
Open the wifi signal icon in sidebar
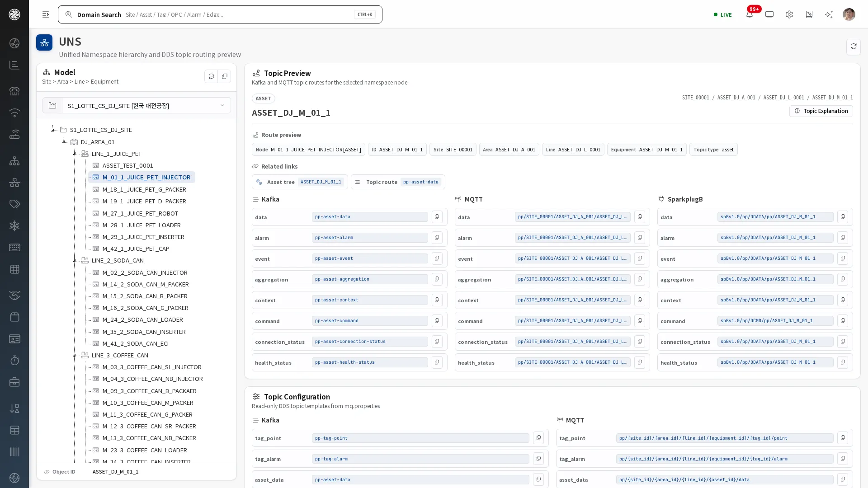point(14,113)
